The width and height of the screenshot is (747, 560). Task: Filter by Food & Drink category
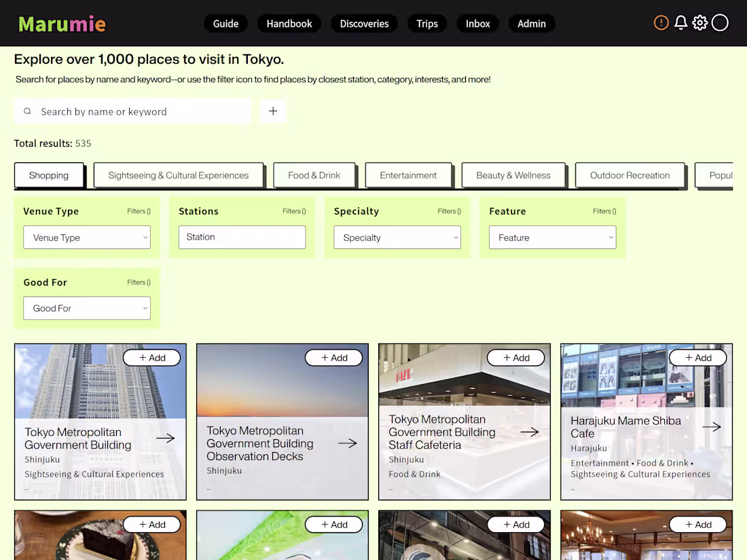pos(314,175)
